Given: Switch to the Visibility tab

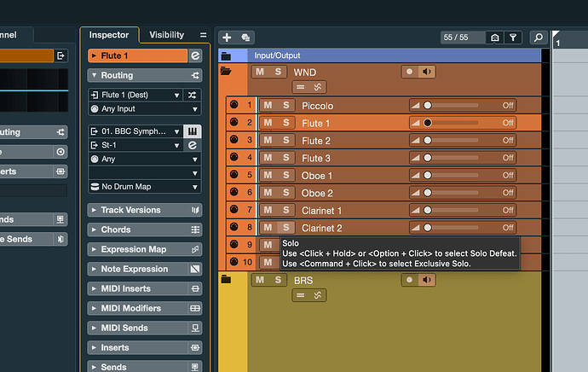Looking at the screenshot, I should coord(166,35).
